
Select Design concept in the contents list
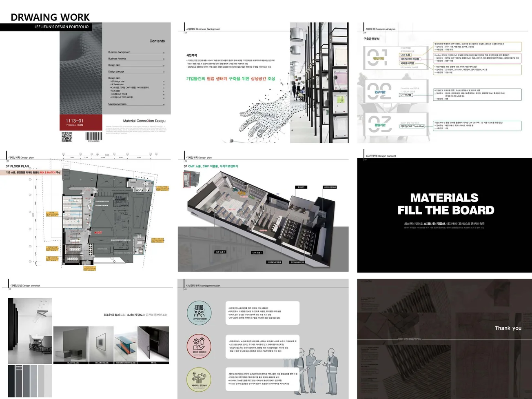[x=136, y=72]
